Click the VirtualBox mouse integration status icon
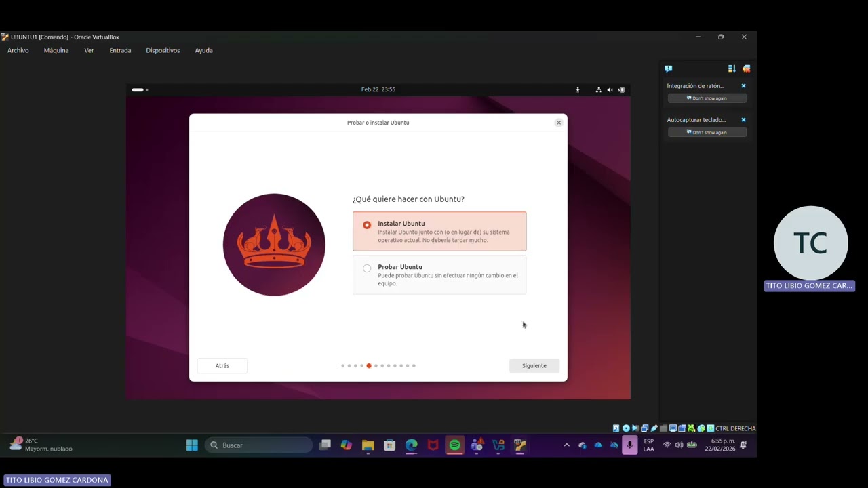Viewport: 868px width, 488px height. point(701,428)
